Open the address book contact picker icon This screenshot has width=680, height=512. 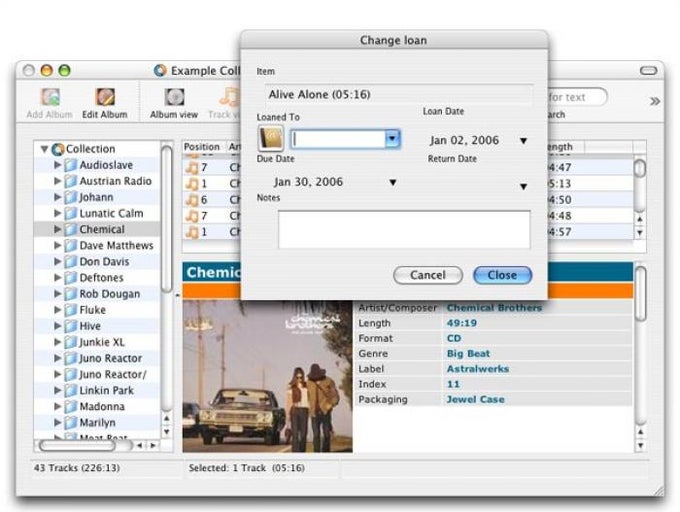(x=271, y=138)
